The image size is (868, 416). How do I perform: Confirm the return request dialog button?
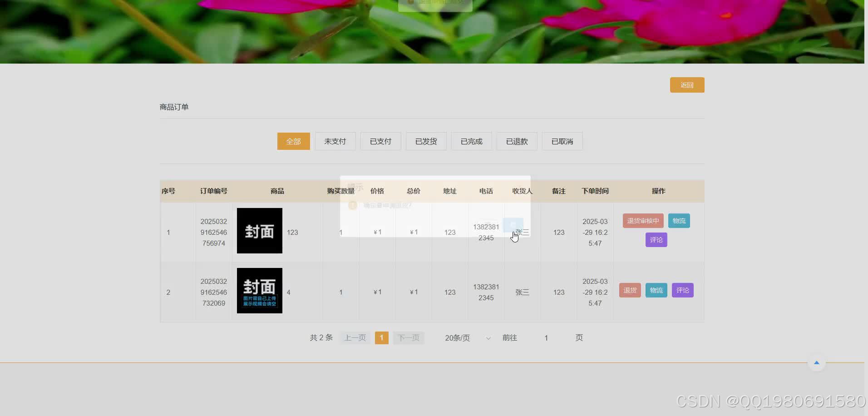pos(513,225)
